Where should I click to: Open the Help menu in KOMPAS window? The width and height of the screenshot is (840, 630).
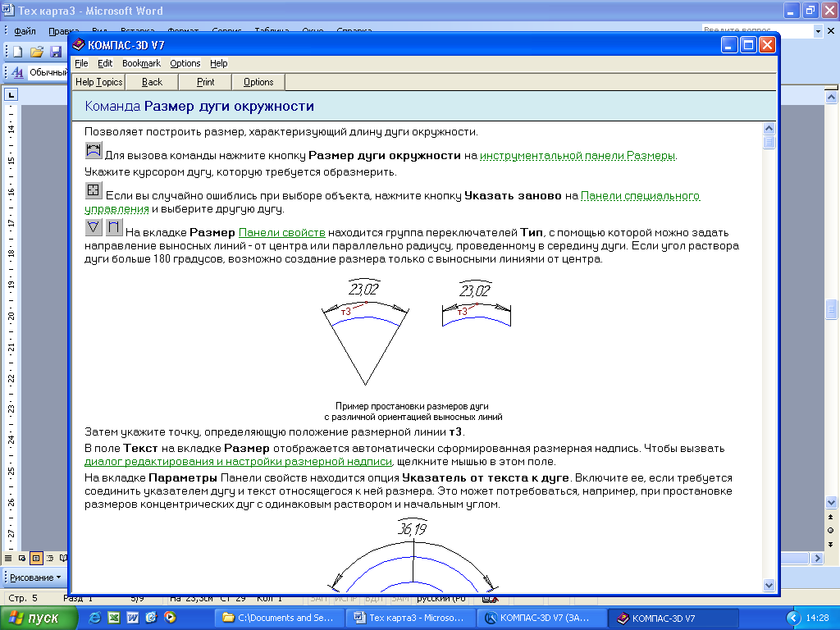coord(218,63)
